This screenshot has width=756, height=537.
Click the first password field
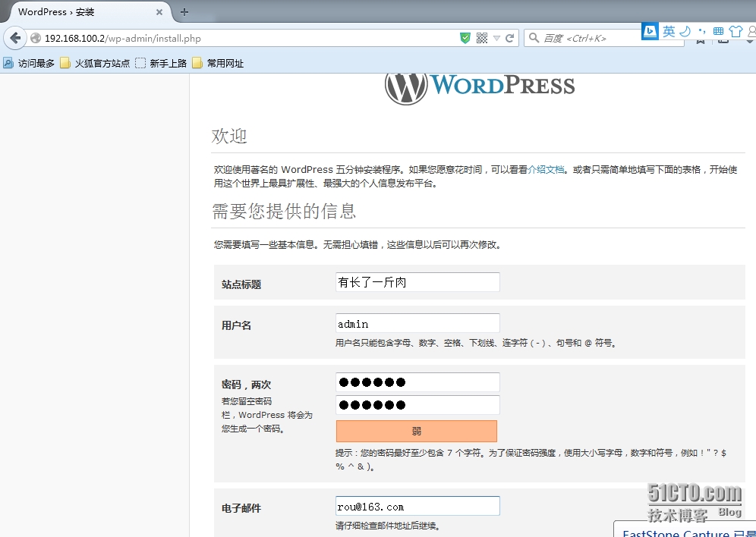click(x=417, y=382)
